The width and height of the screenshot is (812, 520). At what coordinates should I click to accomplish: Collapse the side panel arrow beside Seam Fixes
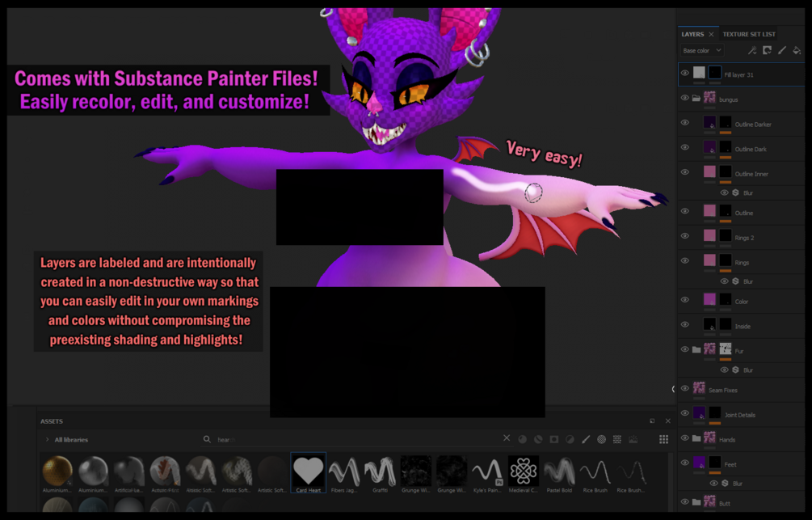click(x=673, y=389)
